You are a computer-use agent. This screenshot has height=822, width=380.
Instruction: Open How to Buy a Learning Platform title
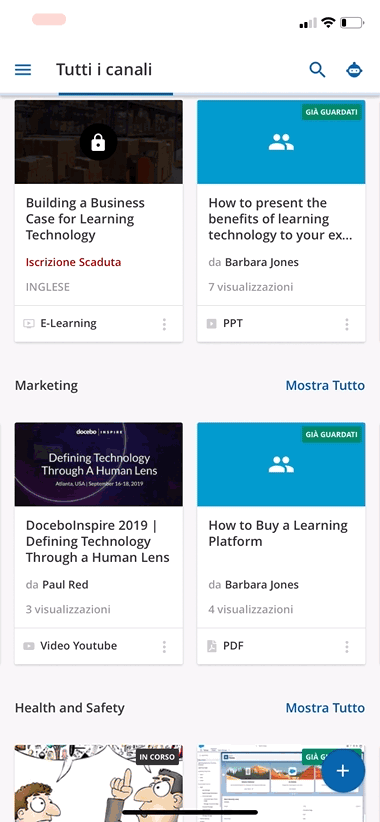(278, 533)
